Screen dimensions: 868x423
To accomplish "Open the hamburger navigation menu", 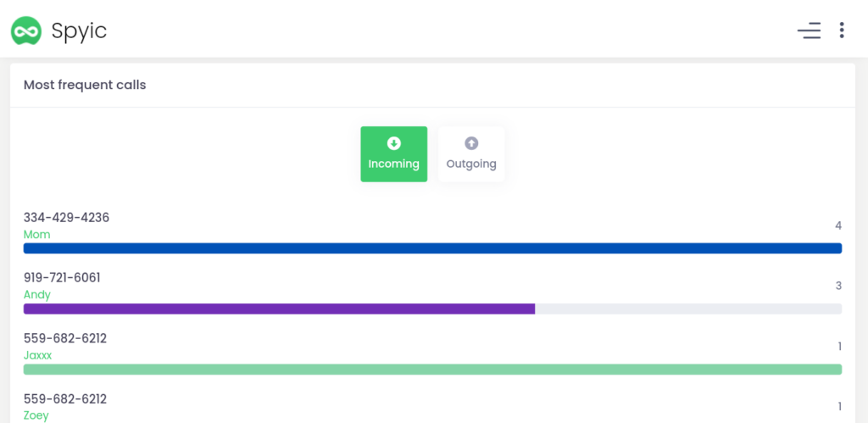I will pyautogui.click(x=809, y=31).
